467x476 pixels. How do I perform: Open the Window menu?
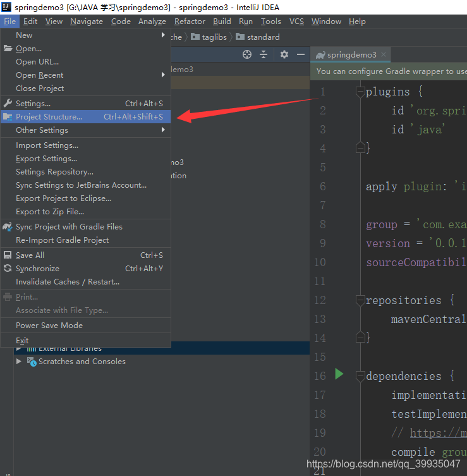[x=326, y=21]
